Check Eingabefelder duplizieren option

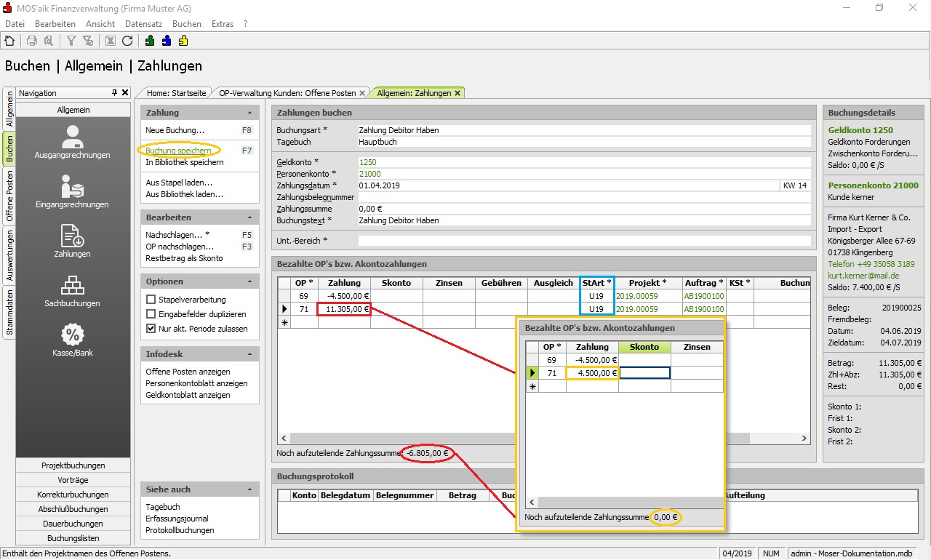click(151, 314)
